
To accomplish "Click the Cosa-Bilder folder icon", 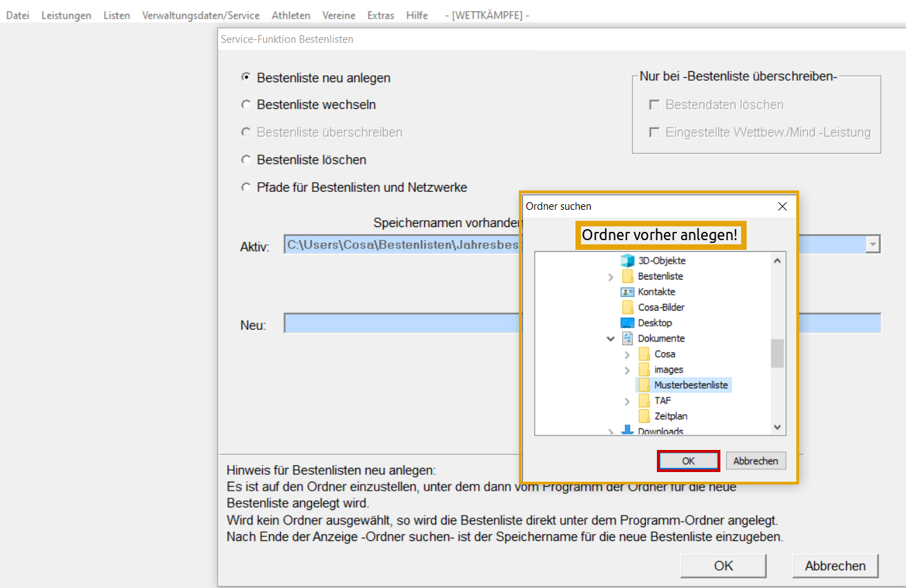I will [x=627, y=307].
